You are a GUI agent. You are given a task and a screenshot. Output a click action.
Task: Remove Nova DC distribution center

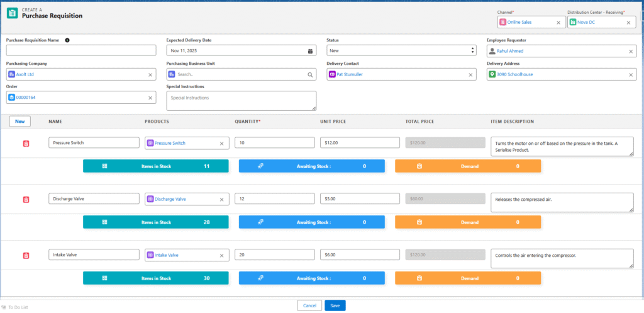click(628, 23)
